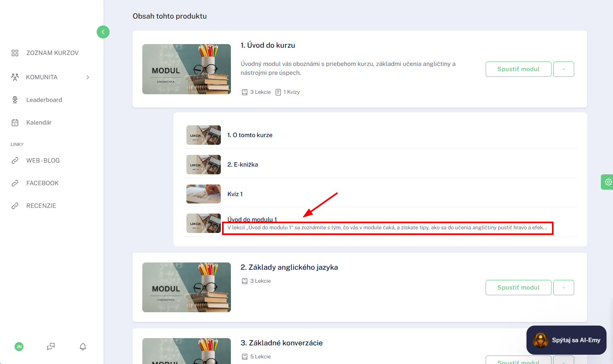Click the Kalendár calendar icon
613x364 pixels.
15,123
